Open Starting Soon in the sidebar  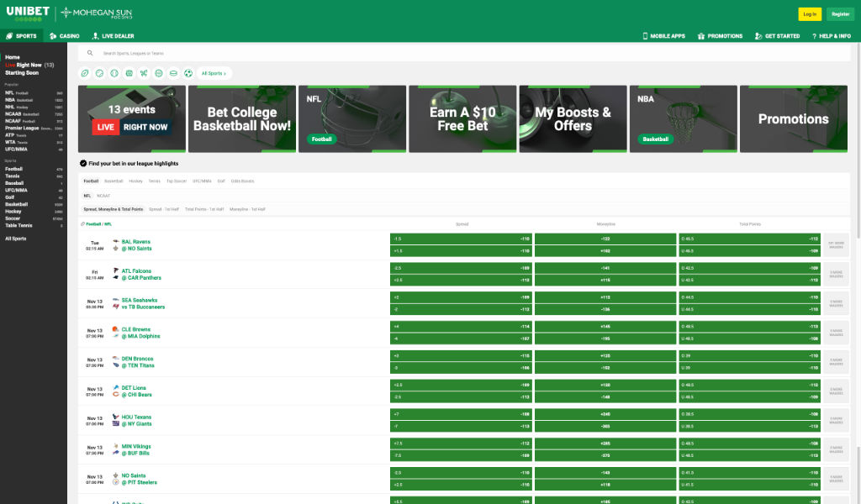pos(22,72)
